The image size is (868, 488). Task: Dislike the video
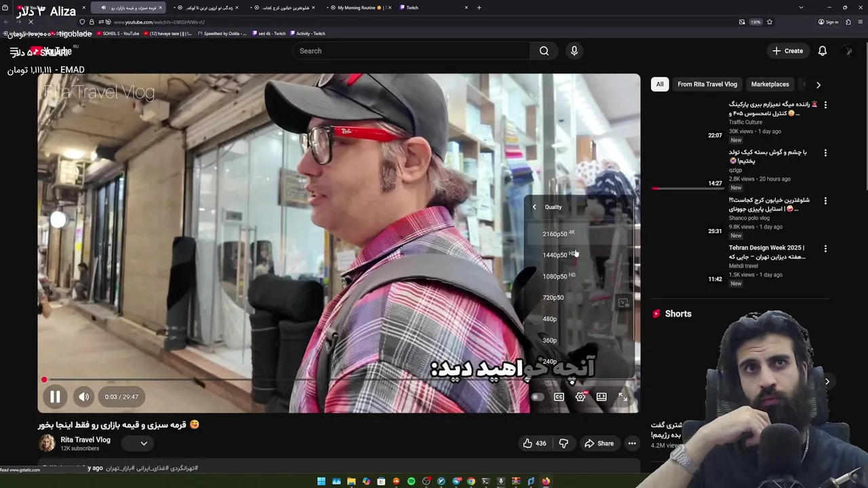click(564, 443)
